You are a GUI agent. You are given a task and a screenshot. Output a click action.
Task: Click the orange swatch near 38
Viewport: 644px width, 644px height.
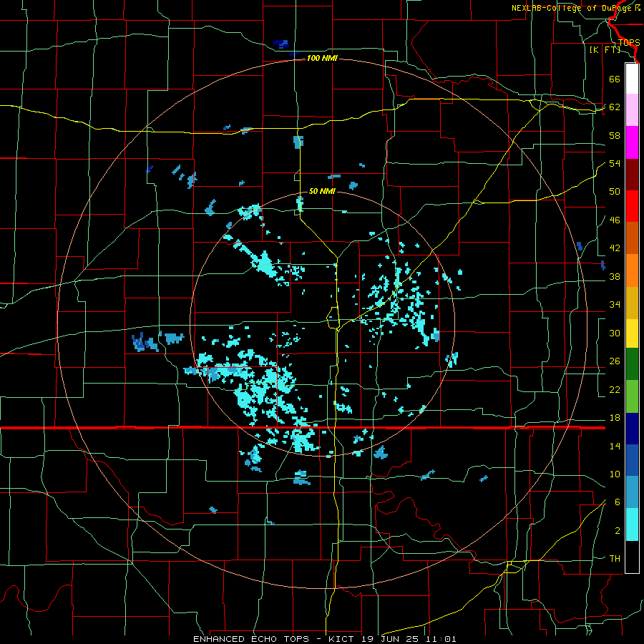(632, 270)
